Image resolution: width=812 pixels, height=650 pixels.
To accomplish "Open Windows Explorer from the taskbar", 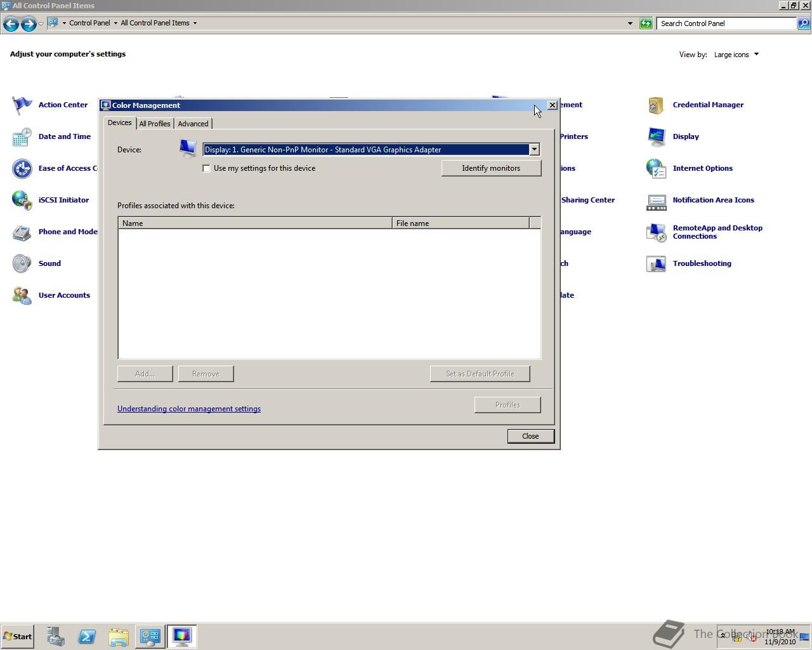I will pos(119,636).
